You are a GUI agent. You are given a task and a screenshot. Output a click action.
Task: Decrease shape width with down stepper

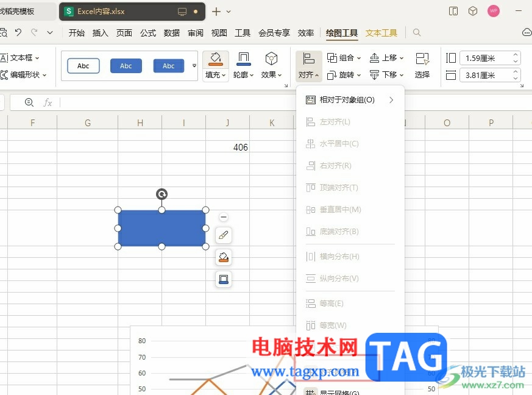tap(516, 79)
